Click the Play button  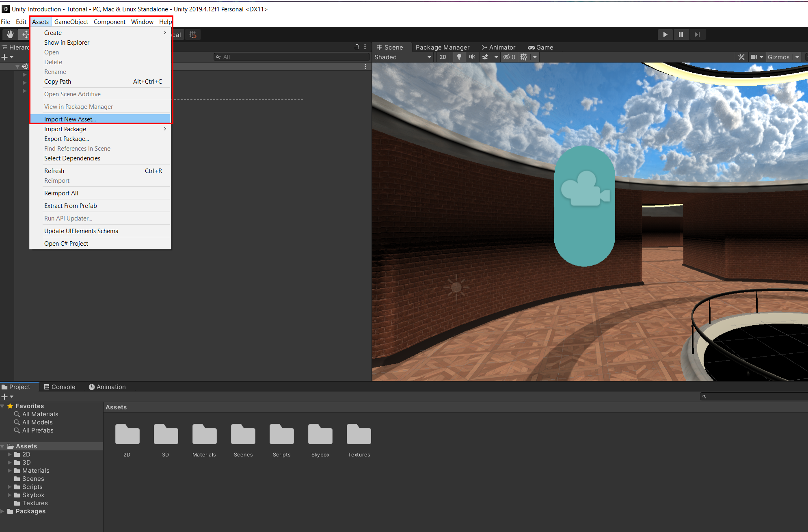point(665,35)
